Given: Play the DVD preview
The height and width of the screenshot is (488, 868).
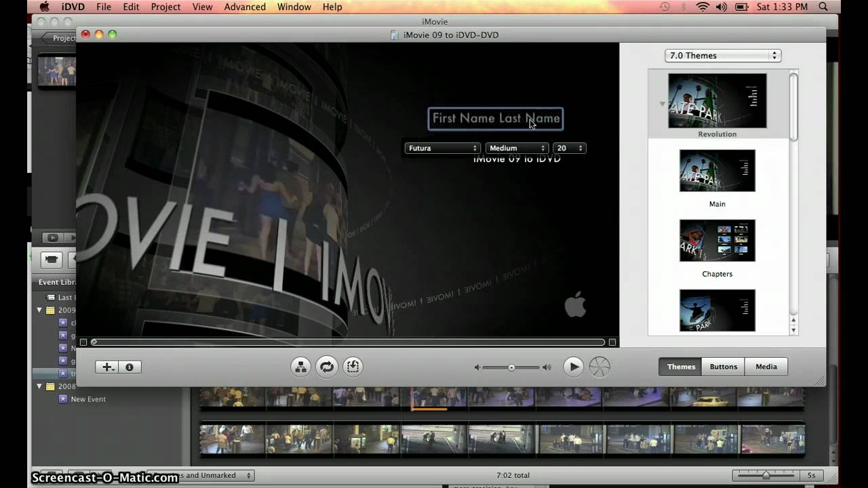Looking at the screenshot, I should tap(573, 367).
